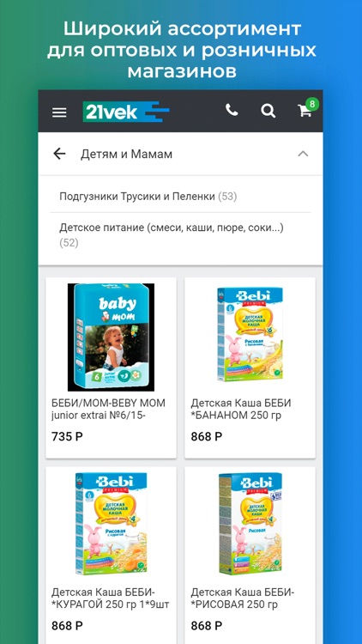Open Детская Каша БЕБИ *БАНАНОМ 250 гр title

pos(241,409)
